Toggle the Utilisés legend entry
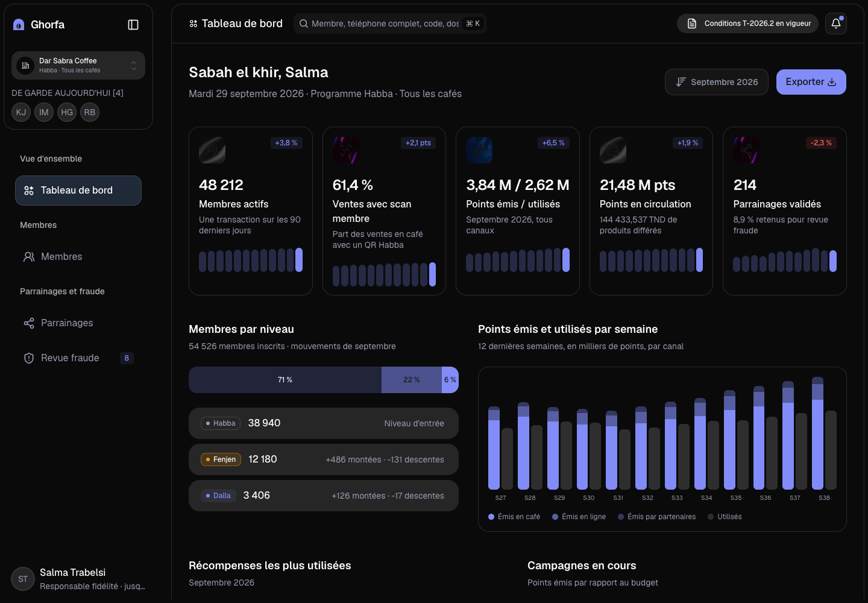868x603 pixels. pyautogui.click(x=725, y=517)
